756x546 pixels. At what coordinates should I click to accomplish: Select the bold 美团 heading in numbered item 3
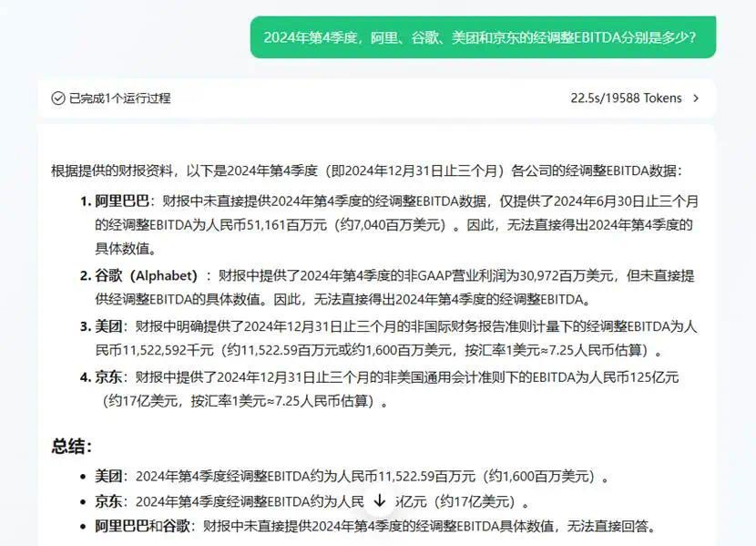click(108, 326)
